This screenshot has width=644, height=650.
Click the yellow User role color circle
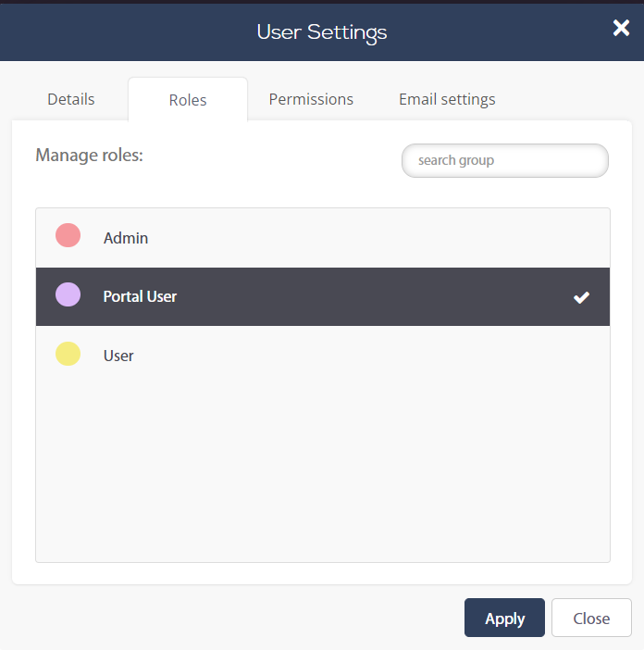coord(68,354)
